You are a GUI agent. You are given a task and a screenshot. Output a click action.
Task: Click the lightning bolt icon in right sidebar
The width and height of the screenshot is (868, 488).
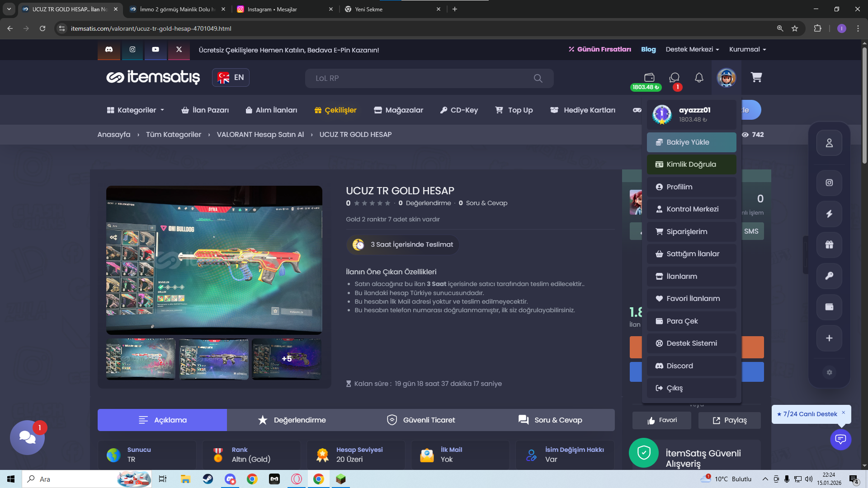(829, 214)
